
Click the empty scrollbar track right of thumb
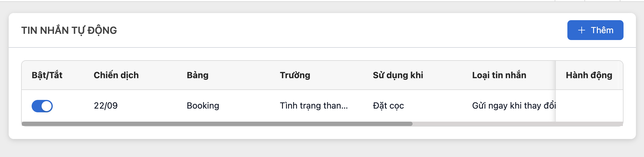(x=515, y=124)
